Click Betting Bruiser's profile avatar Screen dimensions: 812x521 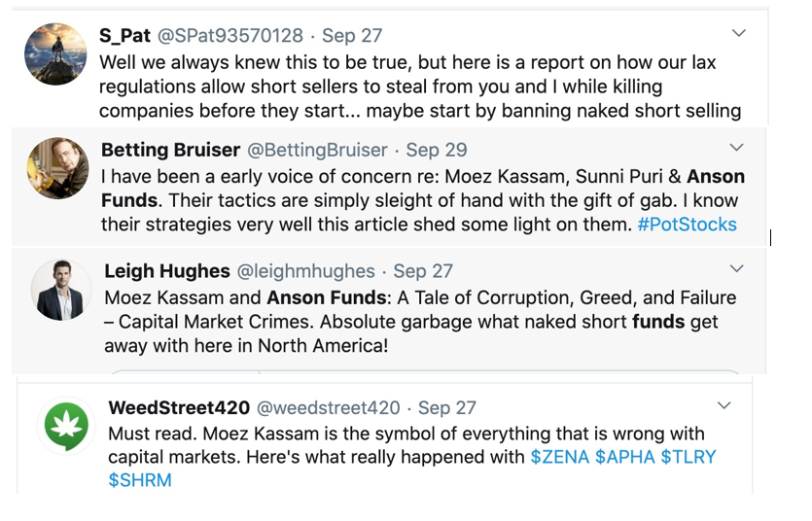[57, 168]
